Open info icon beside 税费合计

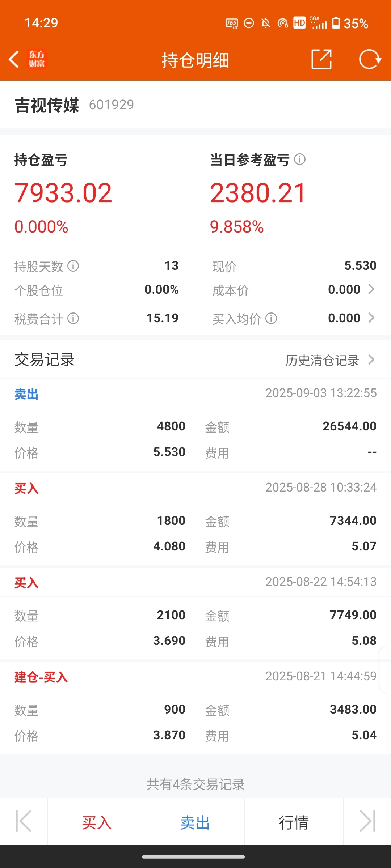(x=73, y=318)
